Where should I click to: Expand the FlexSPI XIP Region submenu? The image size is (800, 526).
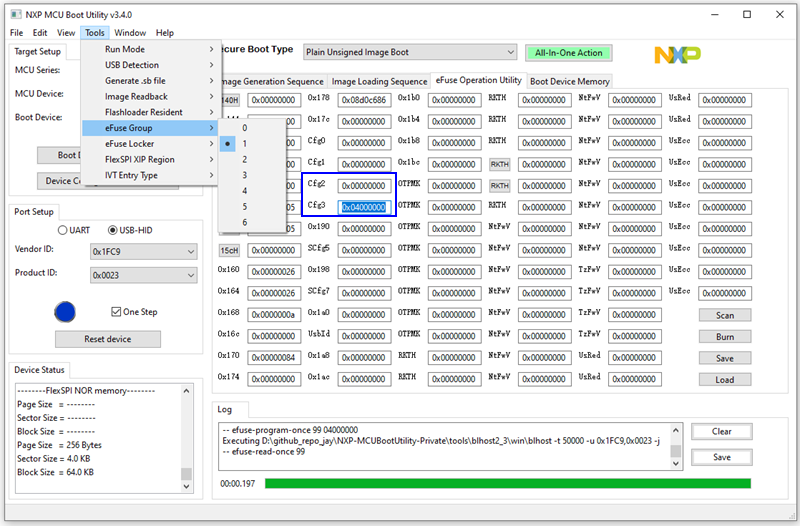(x=152, y=159)
